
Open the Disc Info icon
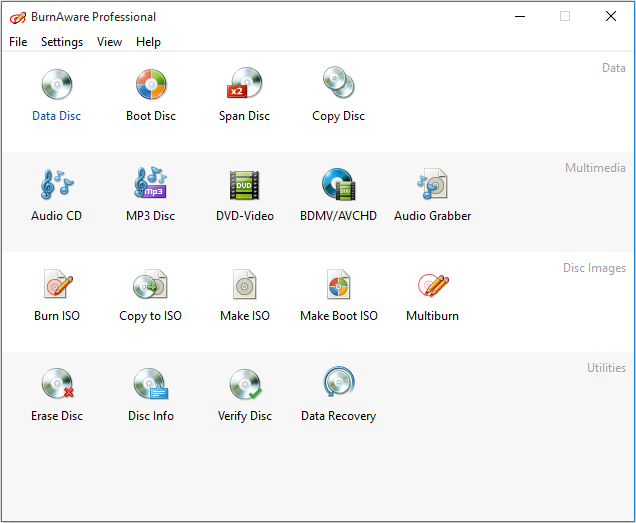(x=151, y=384)
